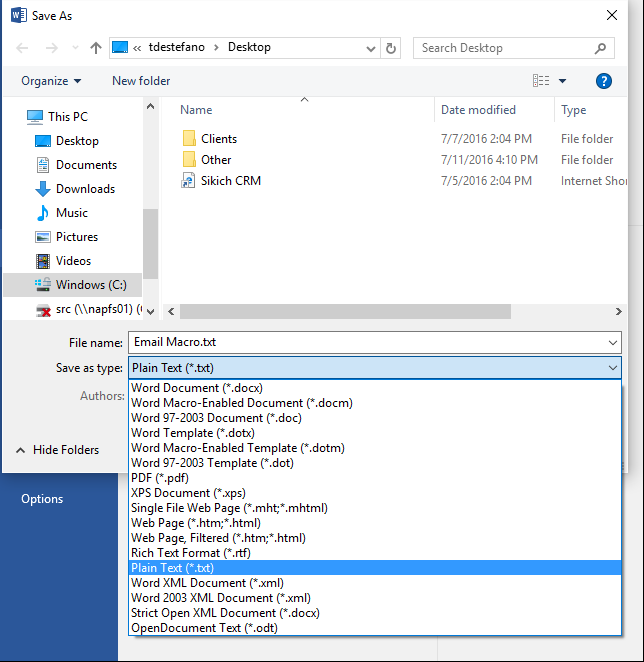Select Downloads in the navigation pane
Image resolution: width=644 pixels, height=662 pixels.
click(85, 189)
